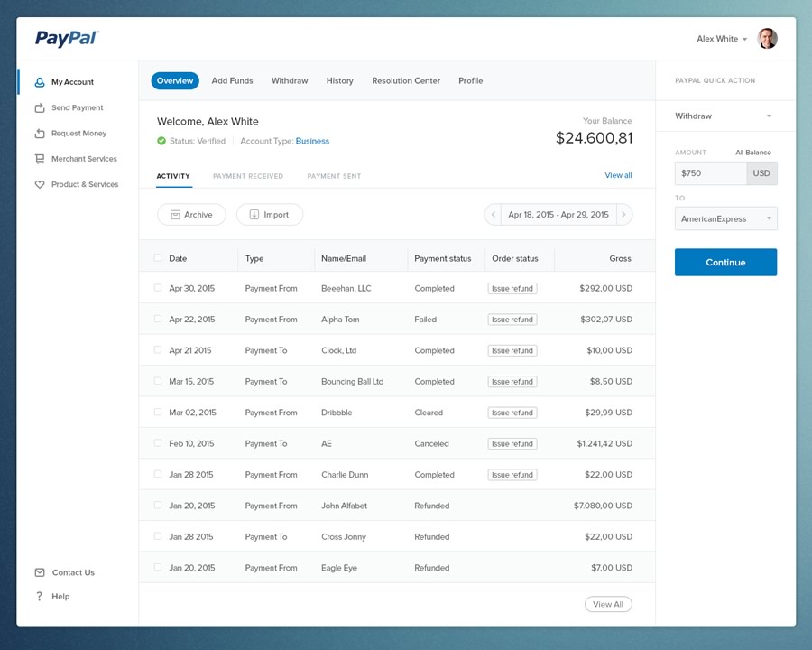Click the archive box icon
The image size is (812, 650).
click(176, 215)
